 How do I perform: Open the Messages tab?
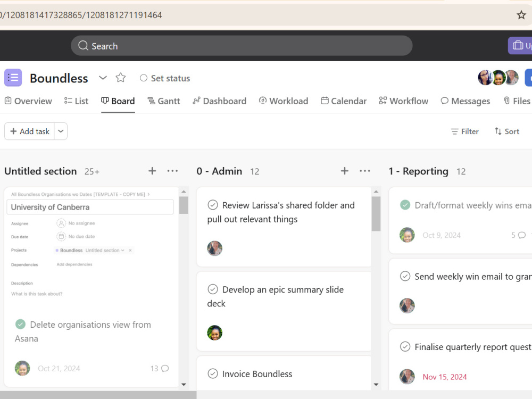point(465,101)
